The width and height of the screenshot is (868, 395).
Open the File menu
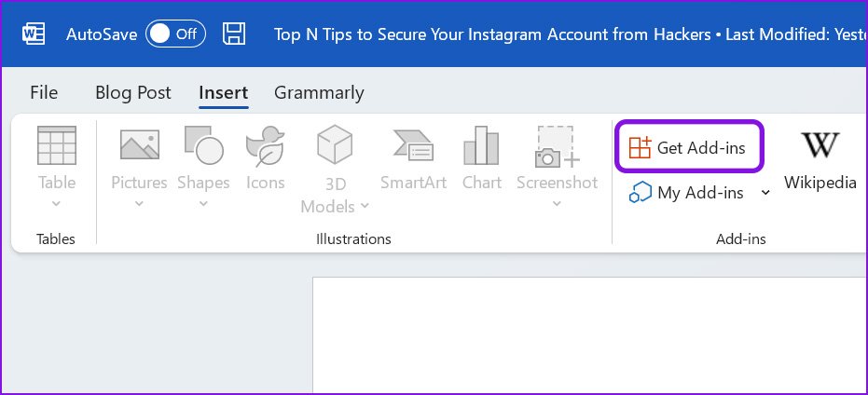click(x=44, y=92)
